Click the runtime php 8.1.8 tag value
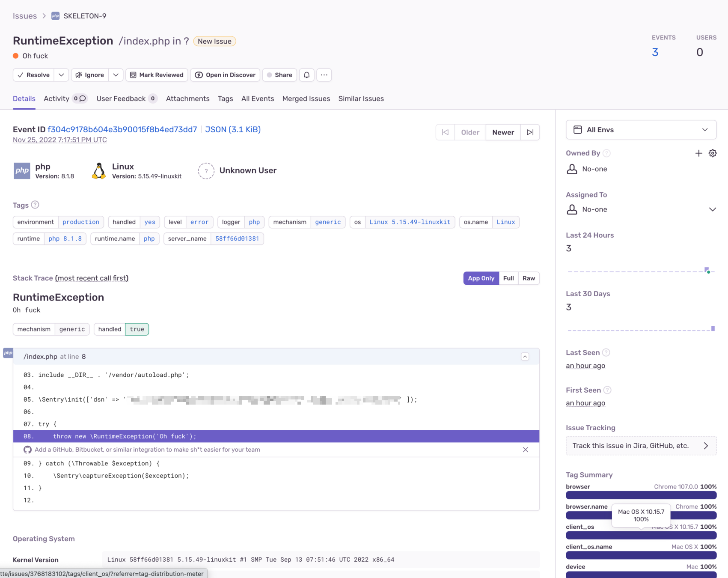 click(65, 238)
